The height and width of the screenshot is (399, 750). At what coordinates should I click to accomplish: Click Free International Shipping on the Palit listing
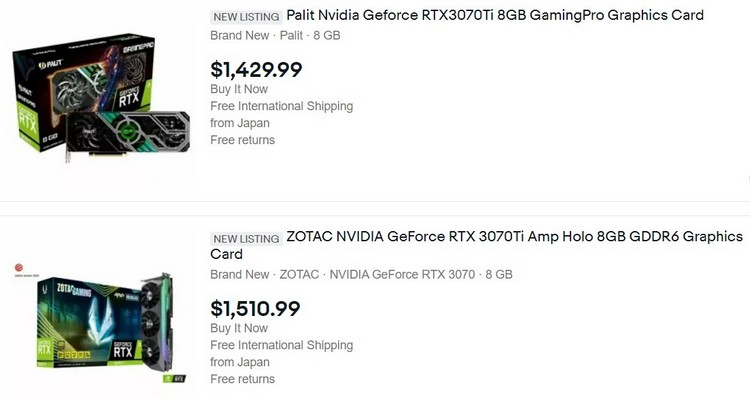(282, 106)
